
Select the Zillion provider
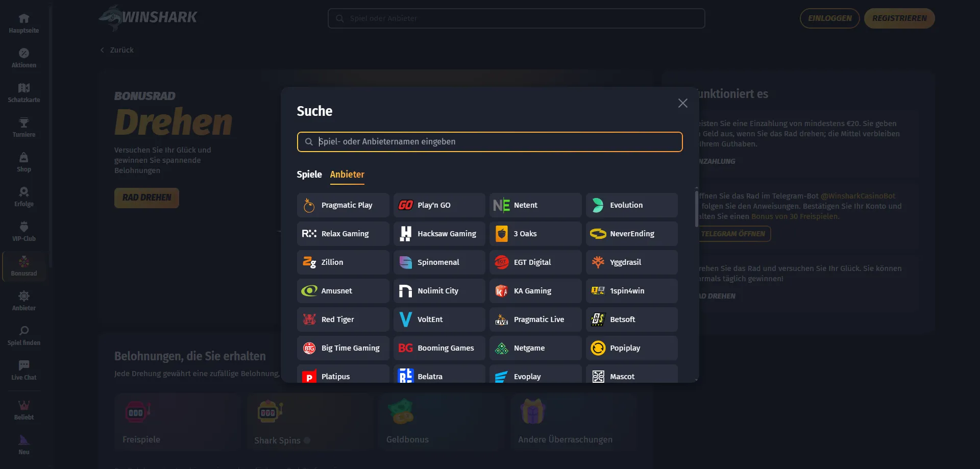(343, 262)
